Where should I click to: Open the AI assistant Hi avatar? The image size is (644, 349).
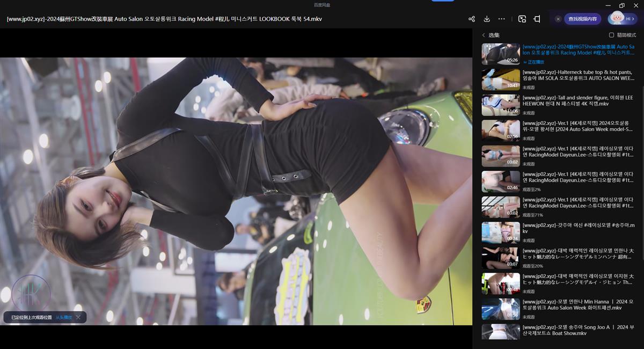617,18
